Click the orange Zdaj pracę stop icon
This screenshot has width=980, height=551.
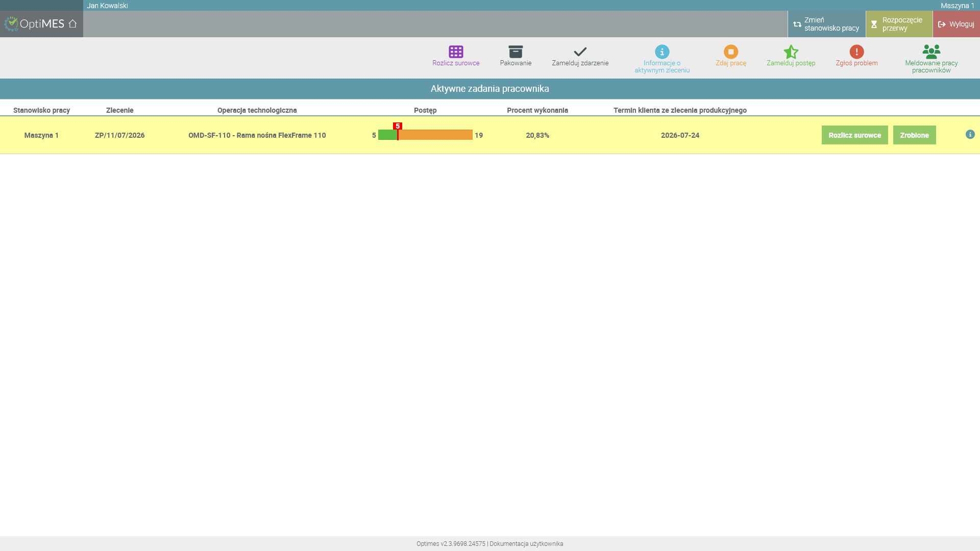731,52
